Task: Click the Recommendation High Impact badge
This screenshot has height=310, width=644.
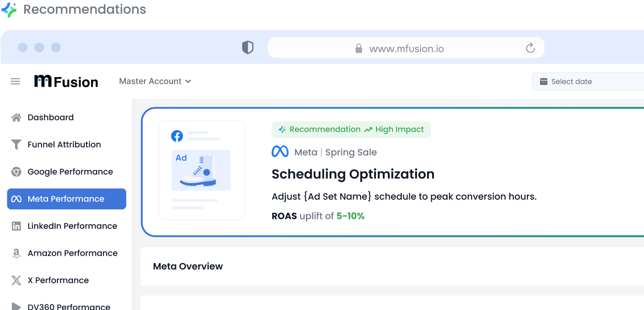Action: coord(351,129)
